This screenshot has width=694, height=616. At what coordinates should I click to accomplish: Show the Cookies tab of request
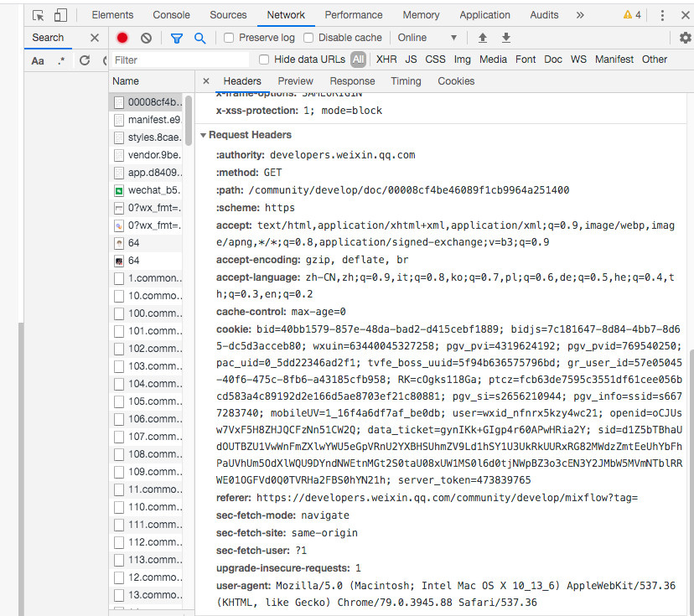tap(456, 81)
